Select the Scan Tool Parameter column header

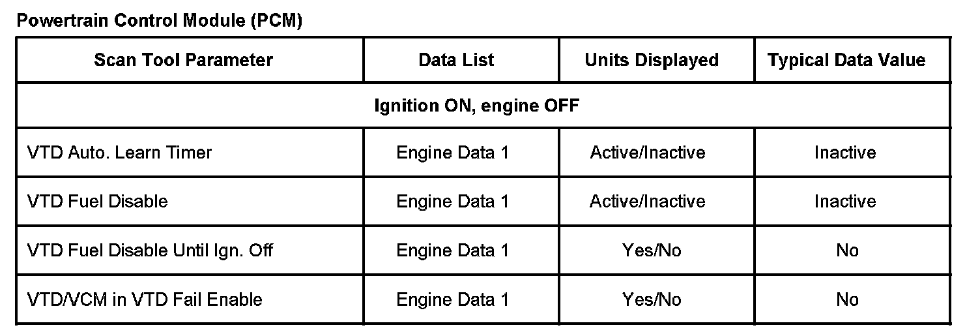tap(183, 60)
